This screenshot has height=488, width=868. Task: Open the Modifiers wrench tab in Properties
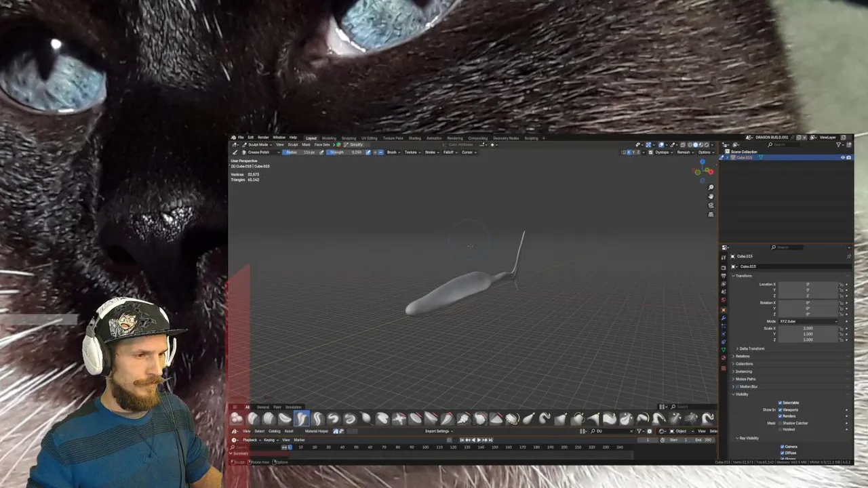724,318
